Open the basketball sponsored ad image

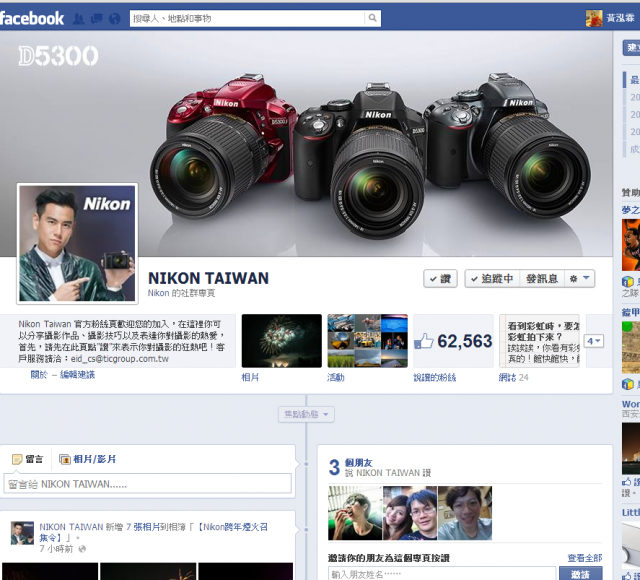point(631,245)
